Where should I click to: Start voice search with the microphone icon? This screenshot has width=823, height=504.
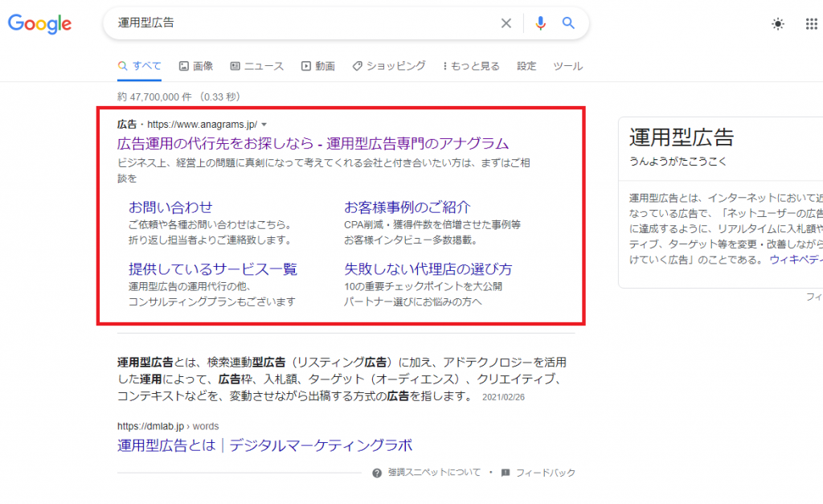click(x=540, y=23)
